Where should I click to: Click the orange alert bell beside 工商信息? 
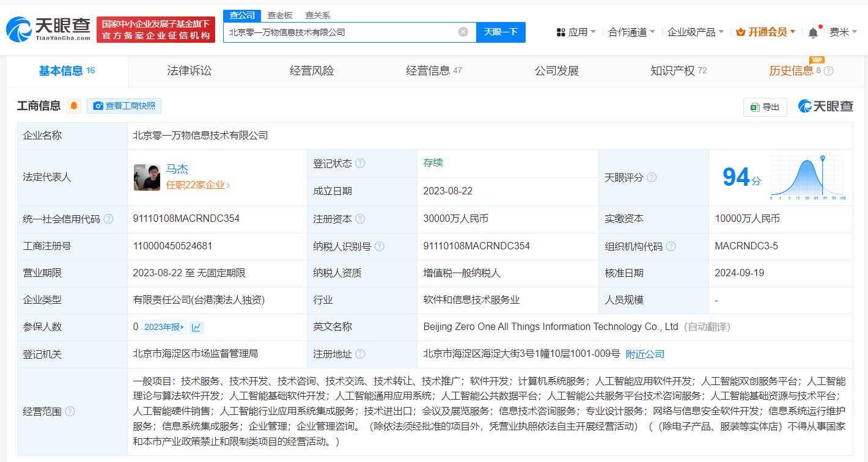coord(74,106)
